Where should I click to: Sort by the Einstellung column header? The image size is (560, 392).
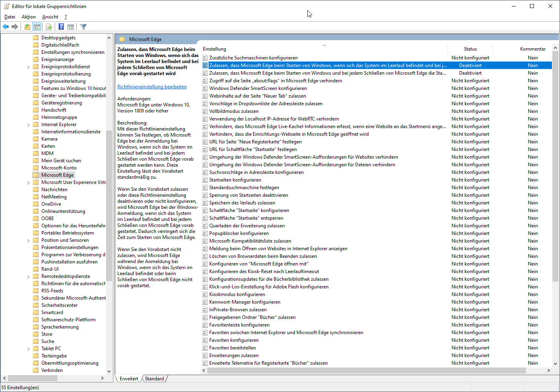coord(325,49)
